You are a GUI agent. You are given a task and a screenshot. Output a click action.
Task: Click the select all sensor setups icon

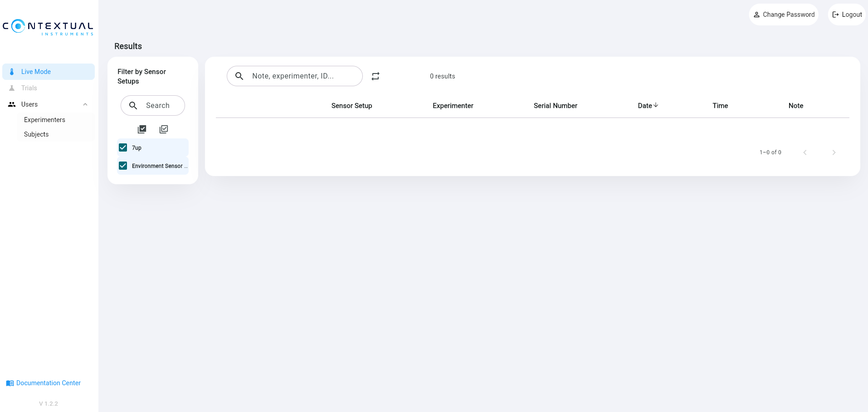pos(142,129)
